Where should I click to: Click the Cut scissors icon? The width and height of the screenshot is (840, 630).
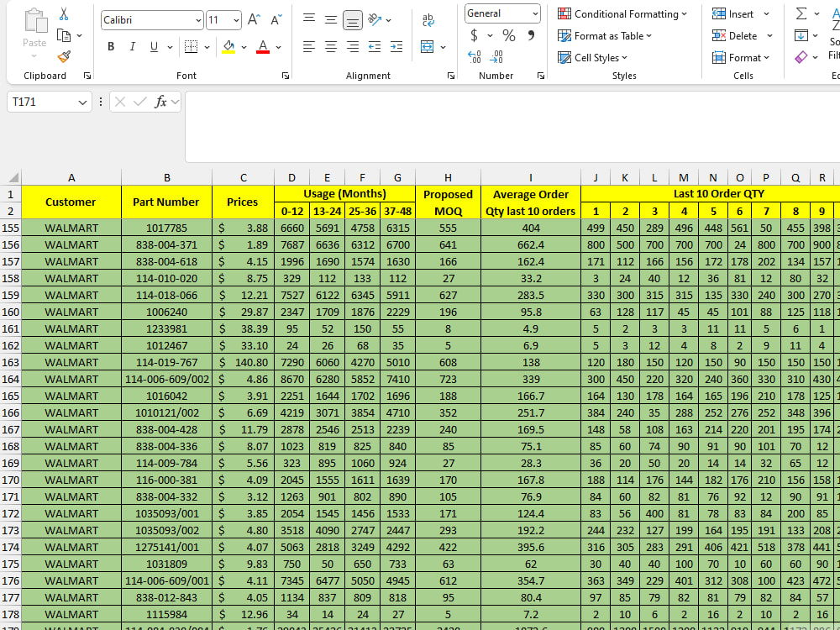64,14
